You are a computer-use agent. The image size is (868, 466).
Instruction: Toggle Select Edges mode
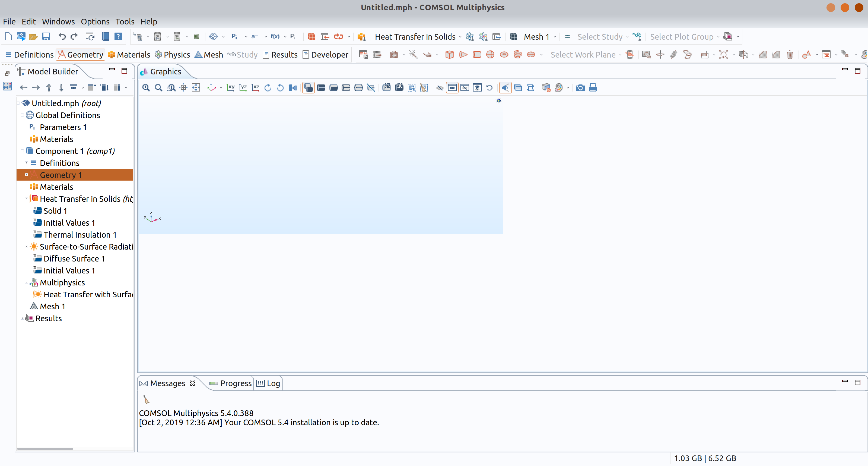tap(346, 88)
